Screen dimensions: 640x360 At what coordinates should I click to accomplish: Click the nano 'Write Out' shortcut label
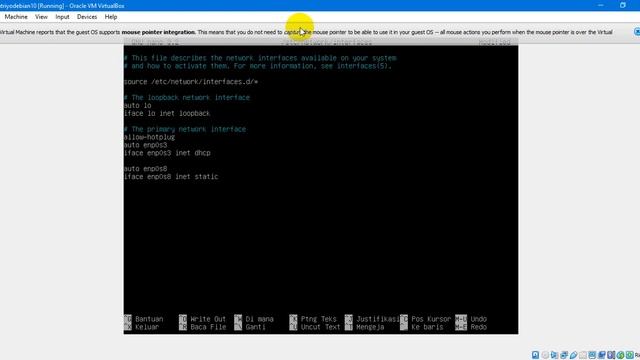tap(208, 319)
